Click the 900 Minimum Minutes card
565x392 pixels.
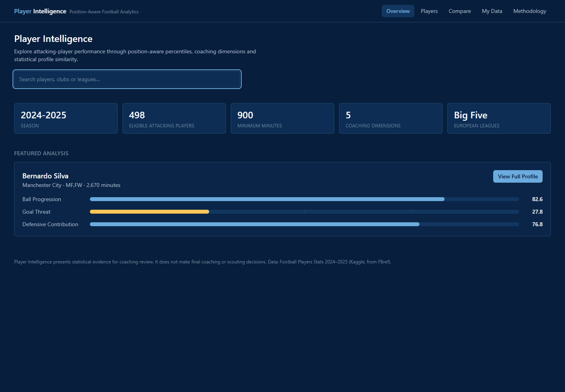click(x=282, y=118)
